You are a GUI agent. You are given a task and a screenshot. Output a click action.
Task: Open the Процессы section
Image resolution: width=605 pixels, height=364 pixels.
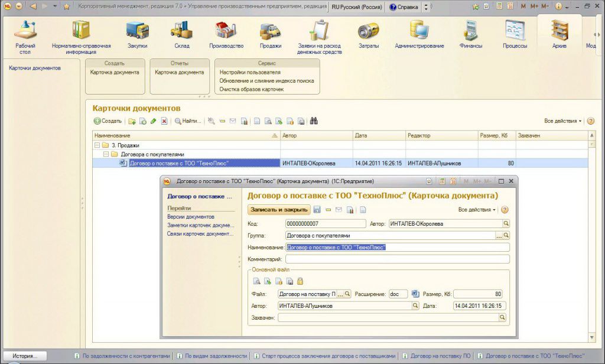(515, 35)
